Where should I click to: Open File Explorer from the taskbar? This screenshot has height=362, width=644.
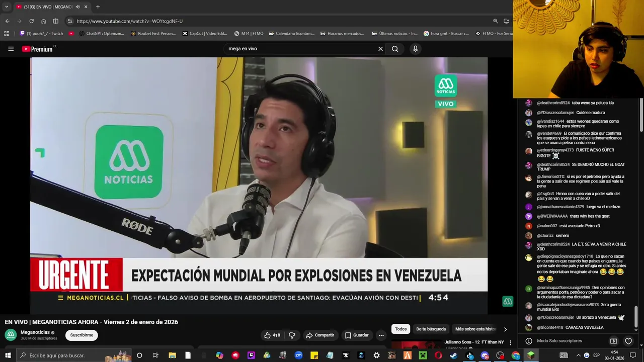pyautogui.click(x=172, y=355)
